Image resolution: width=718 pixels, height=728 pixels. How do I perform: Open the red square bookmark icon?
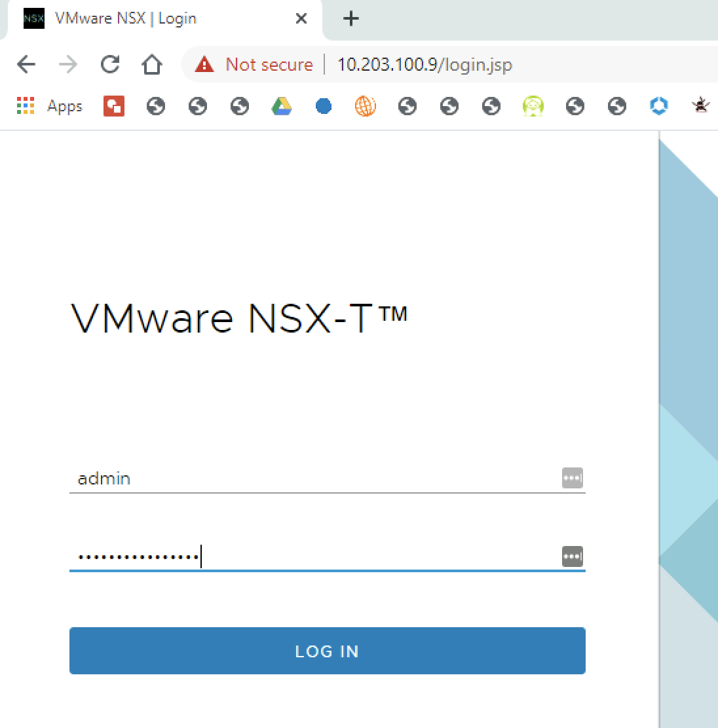tap(113, 106)
